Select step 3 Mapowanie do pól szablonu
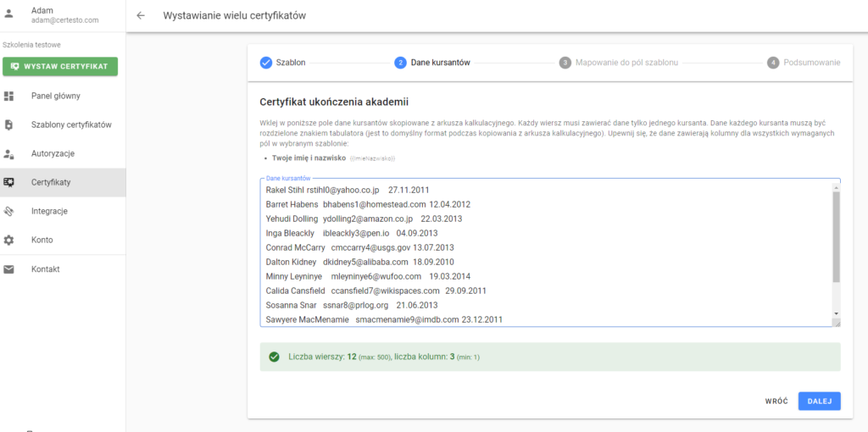The image size is (868, 432). (618, 63)
